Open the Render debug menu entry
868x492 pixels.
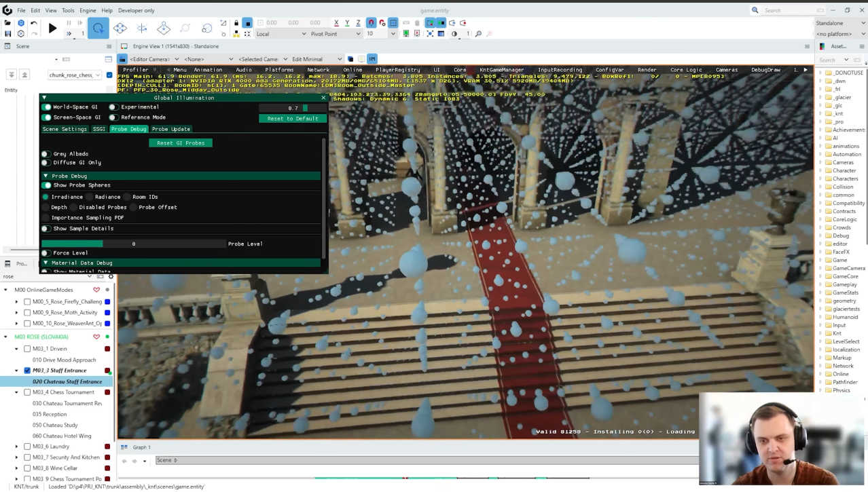[647, 69]
